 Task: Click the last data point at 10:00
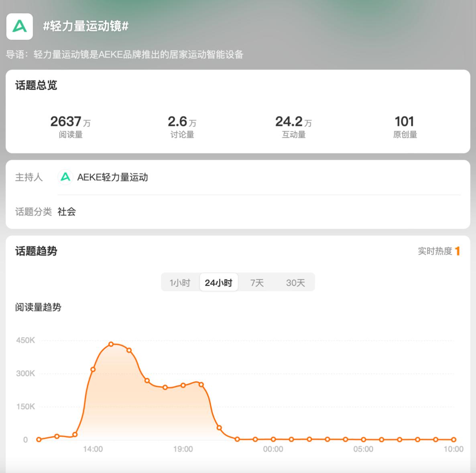(454, 440)
